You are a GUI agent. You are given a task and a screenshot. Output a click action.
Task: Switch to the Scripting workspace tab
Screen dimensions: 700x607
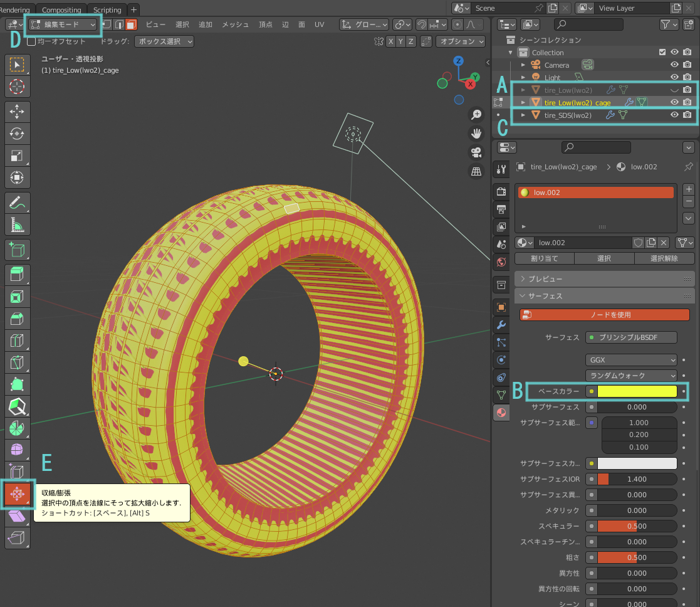coord(107,9)
